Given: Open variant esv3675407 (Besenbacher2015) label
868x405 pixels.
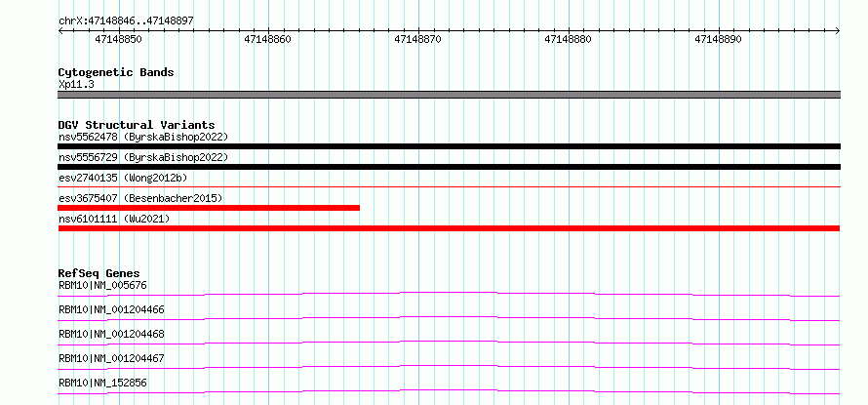Looking at the screenshot, I should tap(140, 198).
